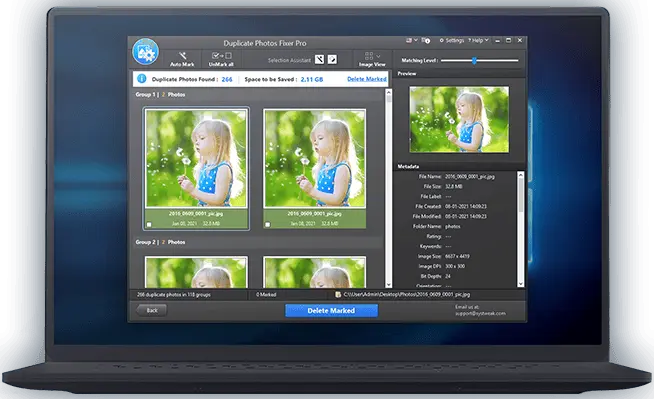Click the photo list scrollbar up arrow

[389, 92]
